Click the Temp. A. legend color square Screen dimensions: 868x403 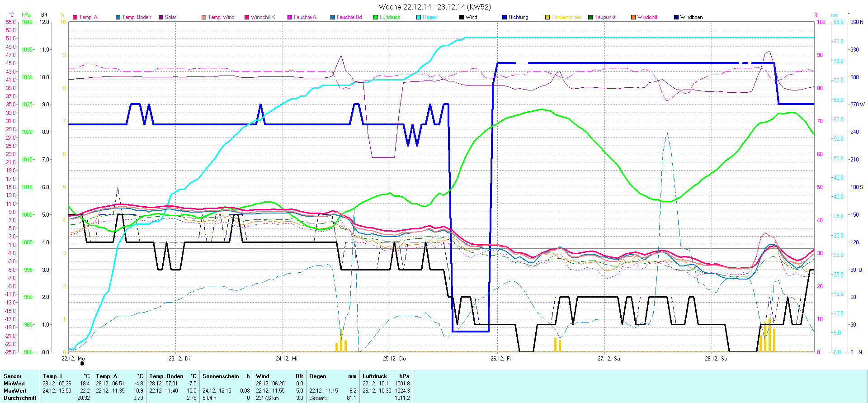pyautogui.click(x=75, y=17)
